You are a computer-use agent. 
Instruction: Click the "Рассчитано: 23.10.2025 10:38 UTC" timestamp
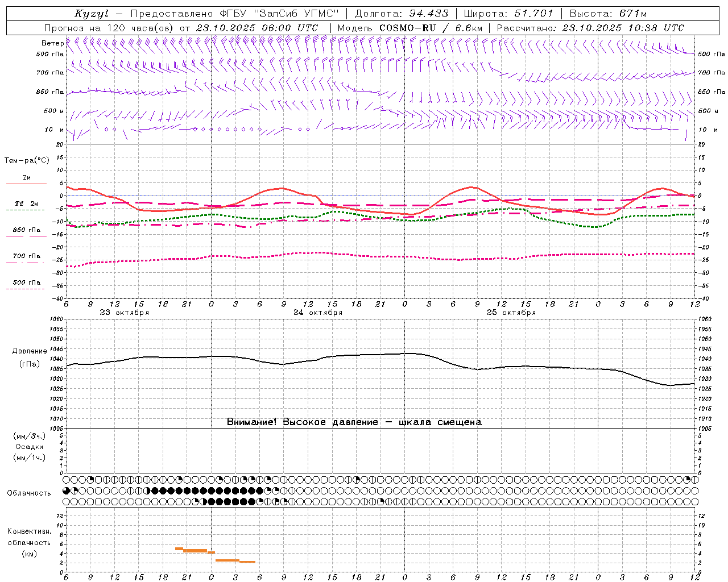point(590,28)
